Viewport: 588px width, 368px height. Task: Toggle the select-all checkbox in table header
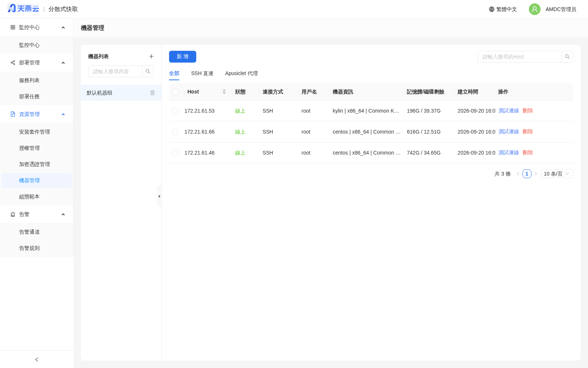click(x=175, y=92)
